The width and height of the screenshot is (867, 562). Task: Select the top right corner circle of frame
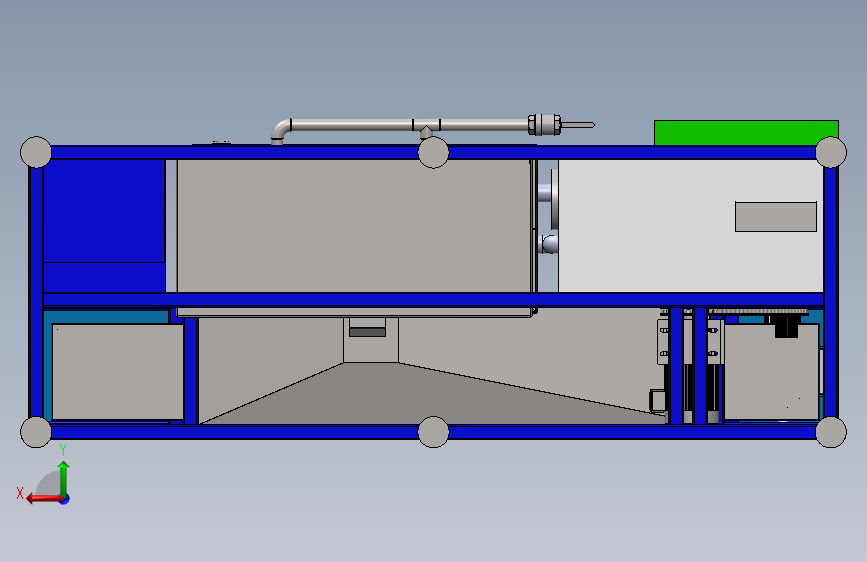831,152
